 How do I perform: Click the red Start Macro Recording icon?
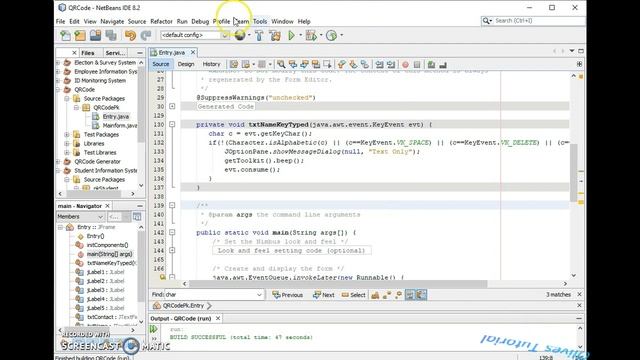pos(405,64)
